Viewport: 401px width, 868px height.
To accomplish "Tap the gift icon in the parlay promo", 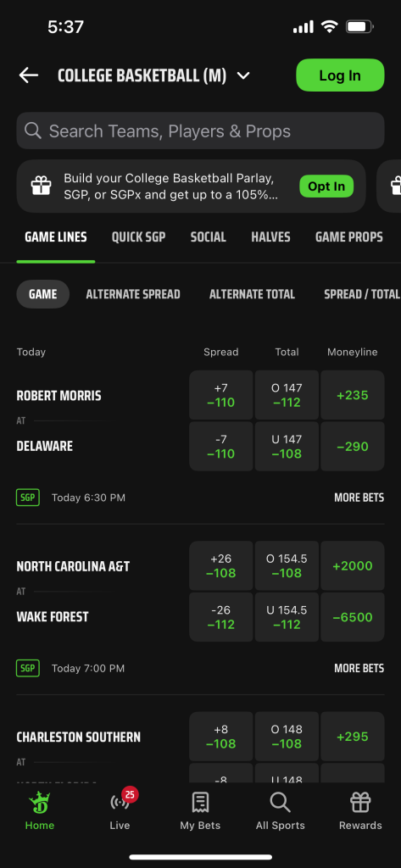I will (x=41, y=186).
